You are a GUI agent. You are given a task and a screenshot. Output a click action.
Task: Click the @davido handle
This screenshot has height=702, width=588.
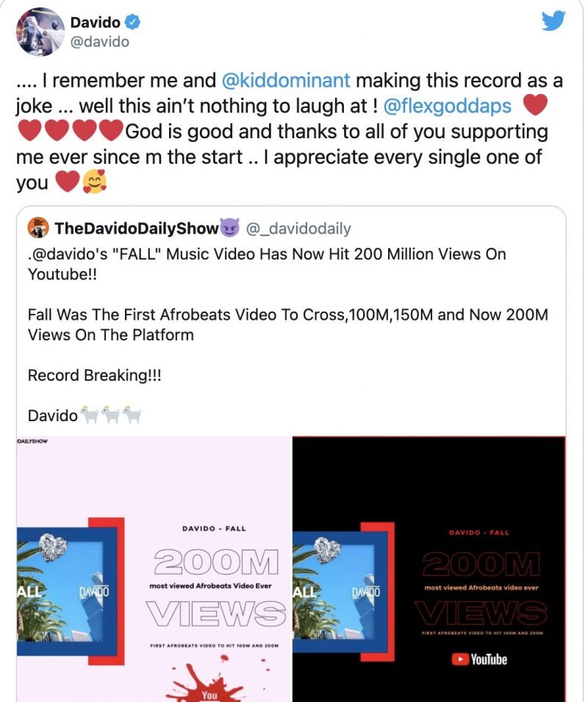tap(100, 42)
